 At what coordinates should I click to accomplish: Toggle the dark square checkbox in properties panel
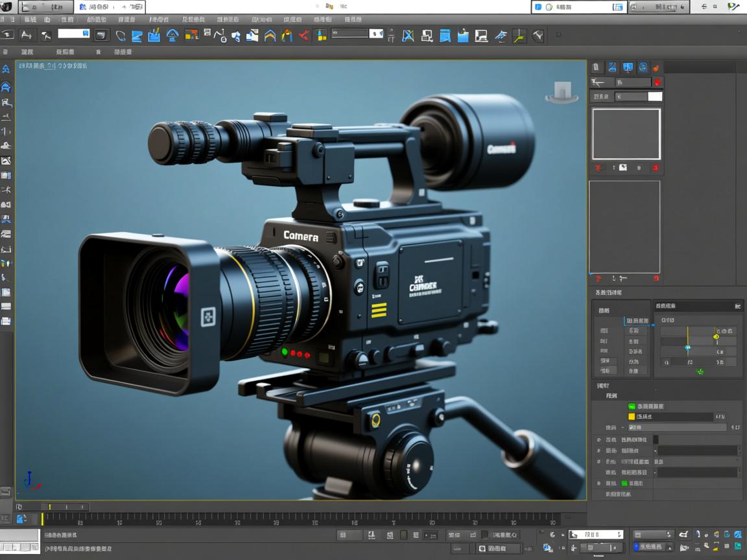click(x=655, y=439)
